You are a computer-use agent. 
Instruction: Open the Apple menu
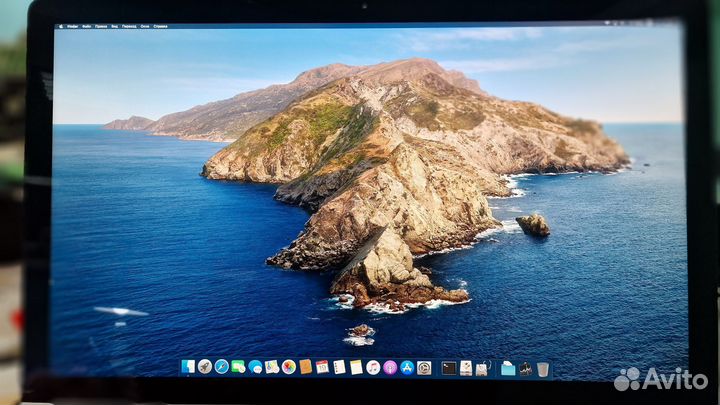pyautogui.click(x=61, y=27)
